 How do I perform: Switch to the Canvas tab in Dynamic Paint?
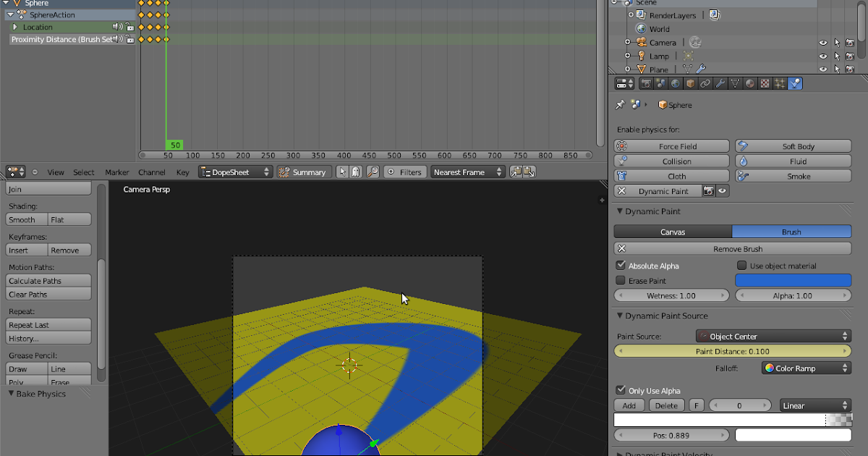[672, 232]
